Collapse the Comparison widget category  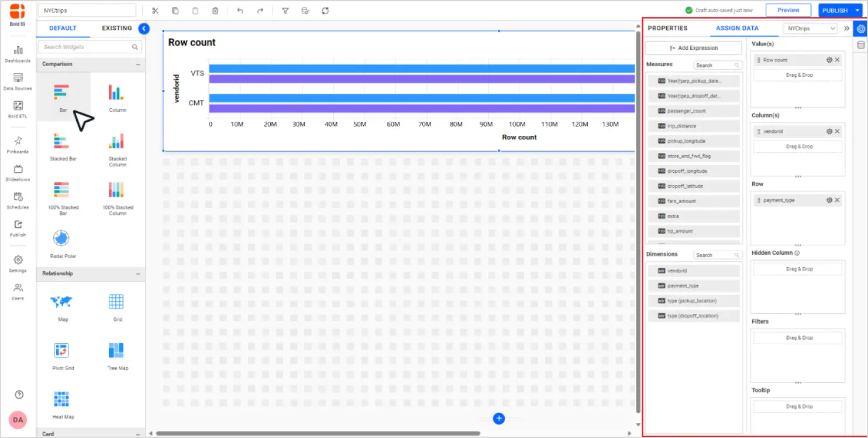138,64
